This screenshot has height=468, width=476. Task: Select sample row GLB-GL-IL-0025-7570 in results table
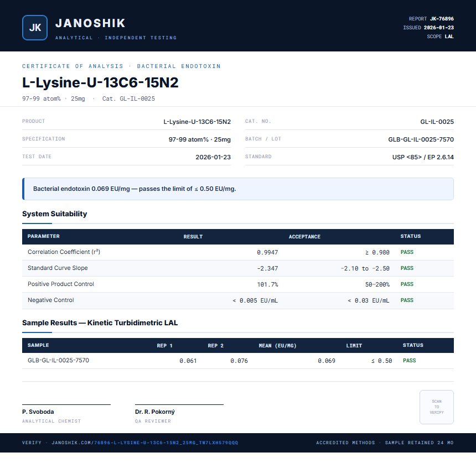[x=238, y=361]
